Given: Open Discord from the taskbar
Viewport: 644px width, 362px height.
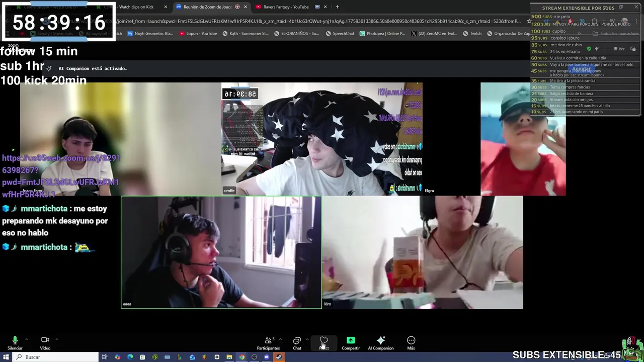Looking at the screenshot, I should point(267,357).
